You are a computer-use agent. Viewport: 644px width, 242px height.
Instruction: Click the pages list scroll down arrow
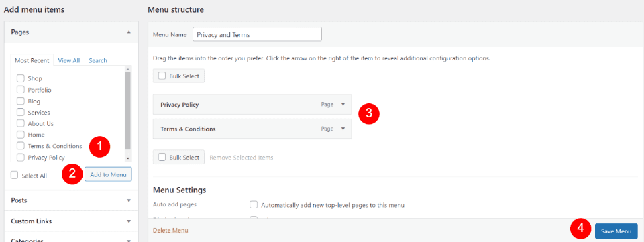127,158
